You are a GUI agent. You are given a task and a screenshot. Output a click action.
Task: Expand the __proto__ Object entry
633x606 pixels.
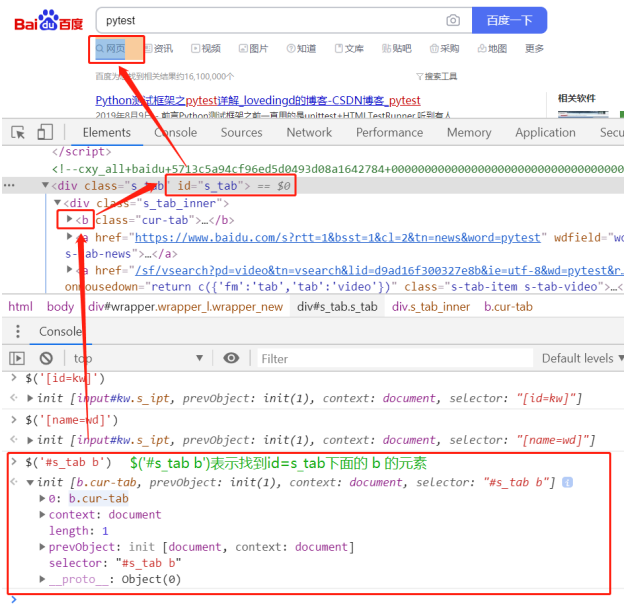pos(42,579)
